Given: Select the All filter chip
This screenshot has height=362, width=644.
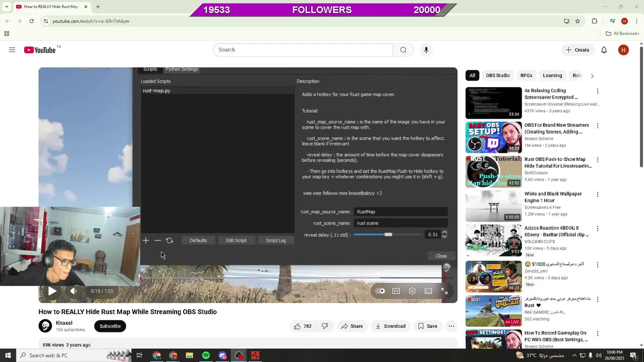Looking at the screenshot, I should coord(472,75).
